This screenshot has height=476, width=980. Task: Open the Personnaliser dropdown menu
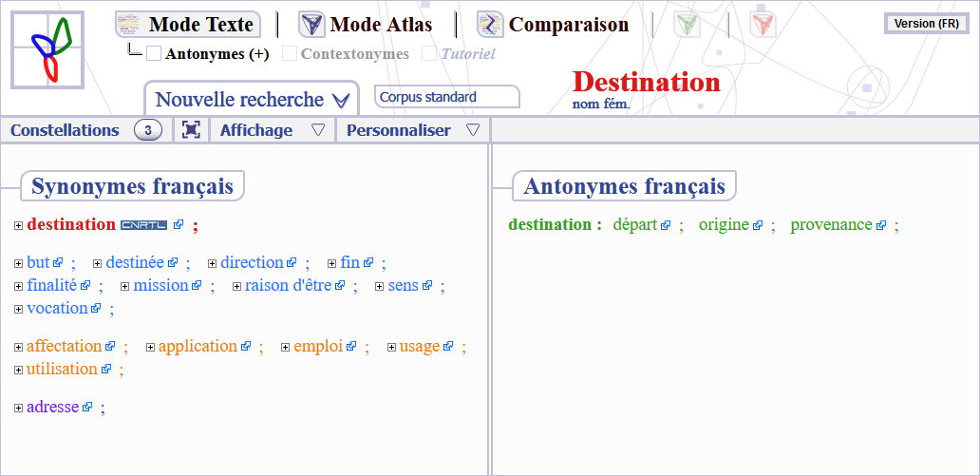pos(413,130)
